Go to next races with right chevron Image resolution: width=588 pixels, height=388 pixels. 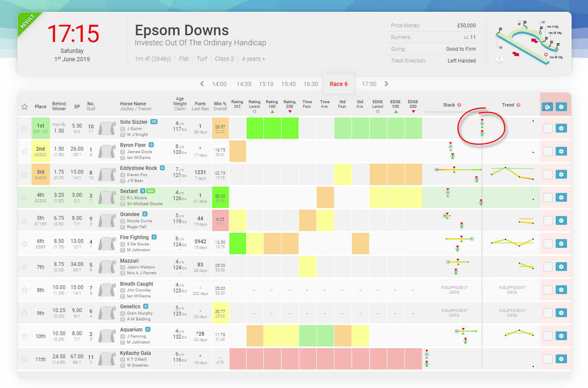tap(386, 84)
